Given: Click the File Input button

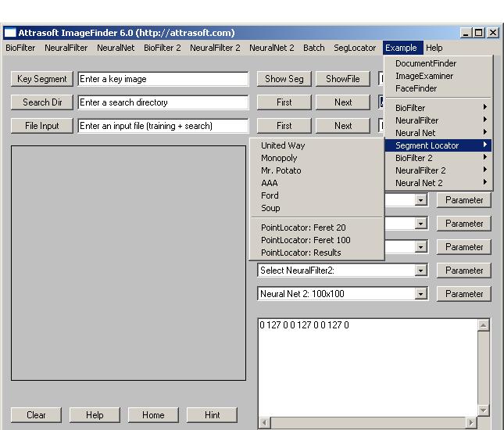Looking at the screenshot, I should (42, 126).
